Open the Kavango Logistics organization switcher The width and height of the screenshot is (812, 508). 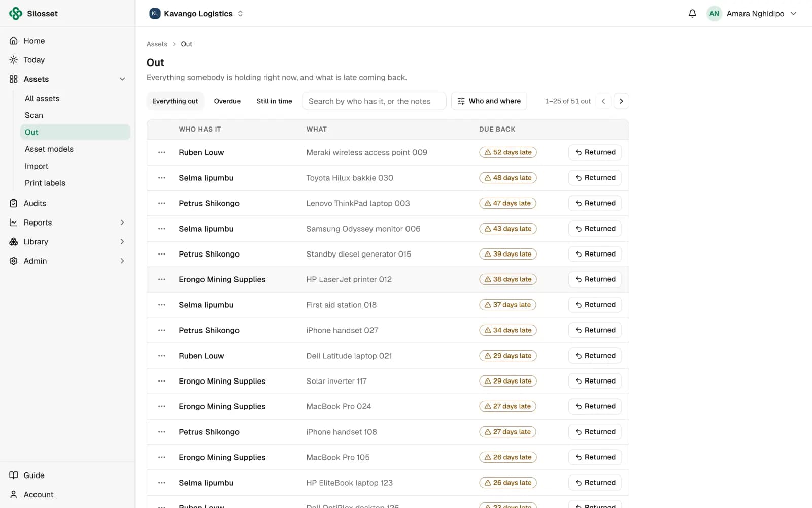pos(196,14)
